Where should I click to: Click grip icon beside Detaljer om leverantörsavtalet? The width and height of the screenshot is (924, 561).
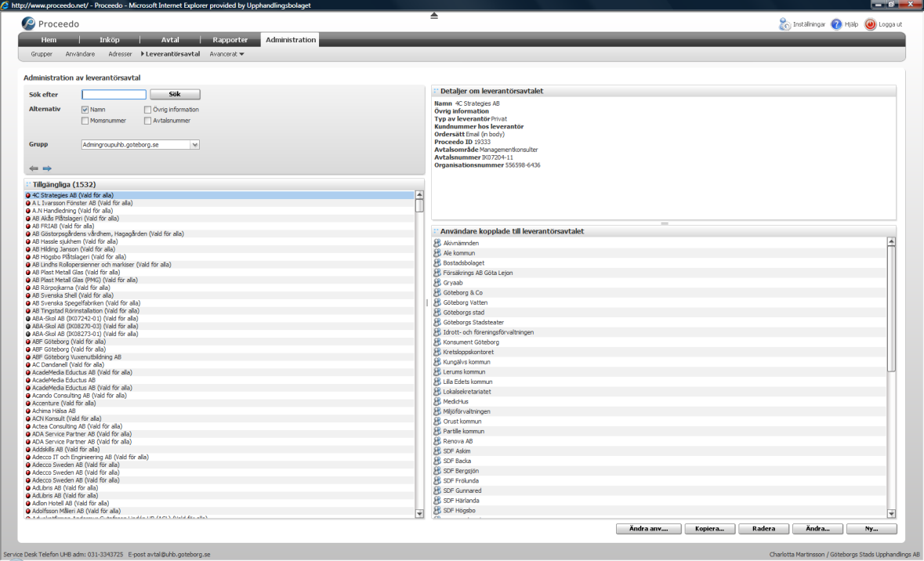[436, 92]
